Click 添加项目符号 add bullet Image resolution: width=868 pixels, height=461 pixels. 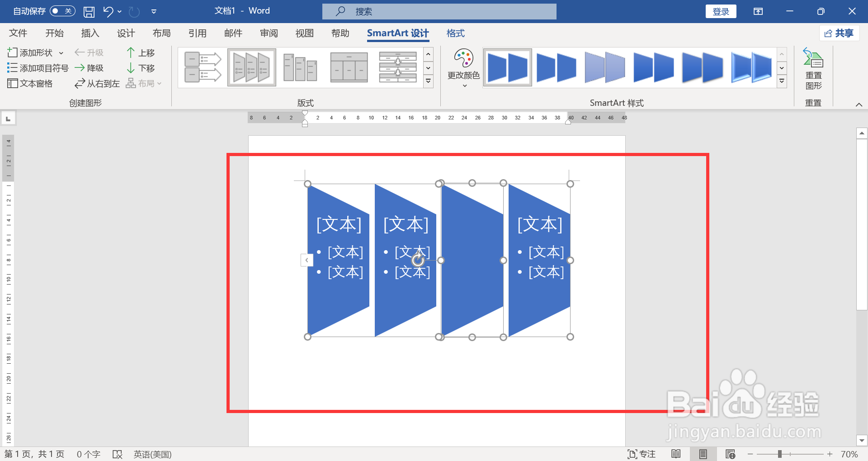(x=38, y=68)
